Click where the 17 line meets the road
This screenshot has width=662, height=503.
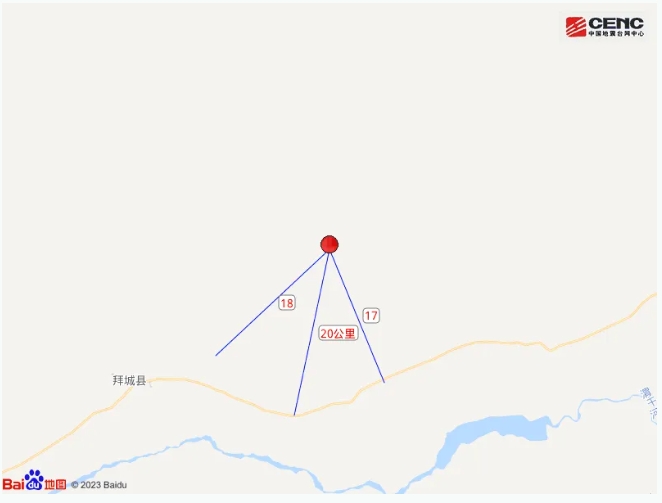click(384, 381)
